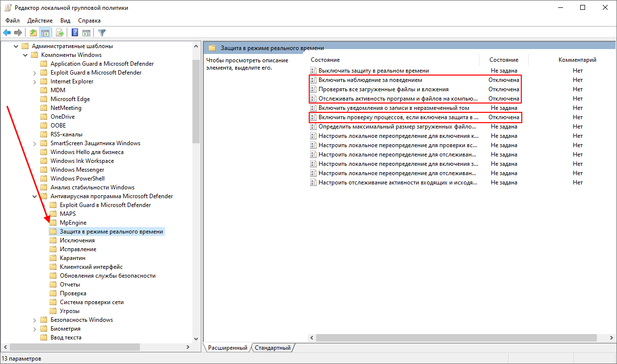Click the Угрозы folder icon
Screen dimensions: 617x364
53,311
